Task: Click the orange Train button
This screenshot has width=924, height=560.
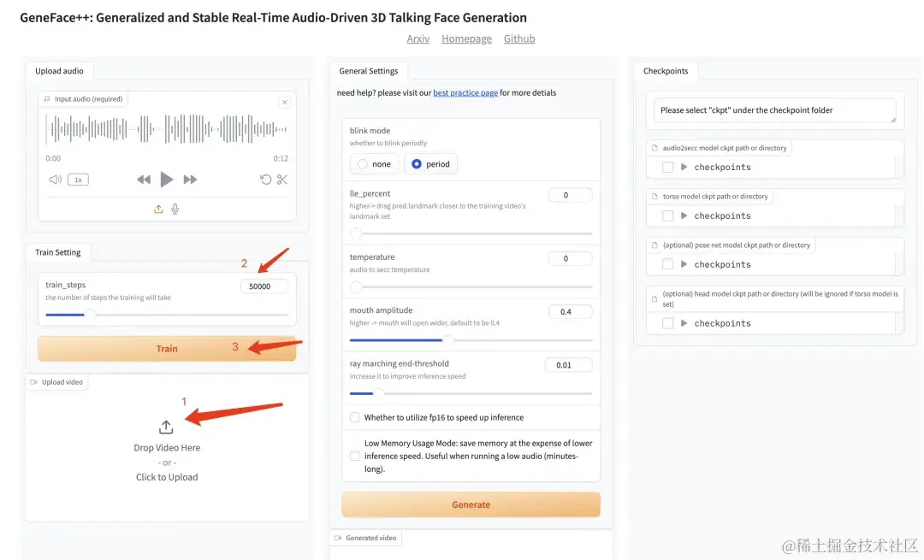Action: click(x=167, y=348)
